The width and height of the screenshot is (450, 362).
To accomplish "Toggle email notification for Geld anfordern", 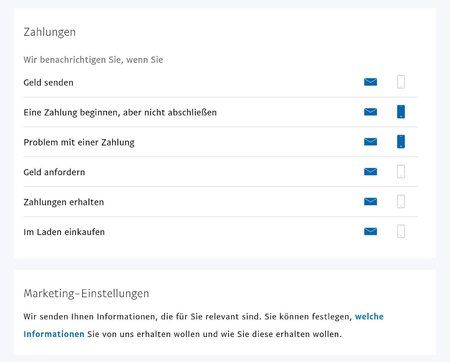I will 370,172.
